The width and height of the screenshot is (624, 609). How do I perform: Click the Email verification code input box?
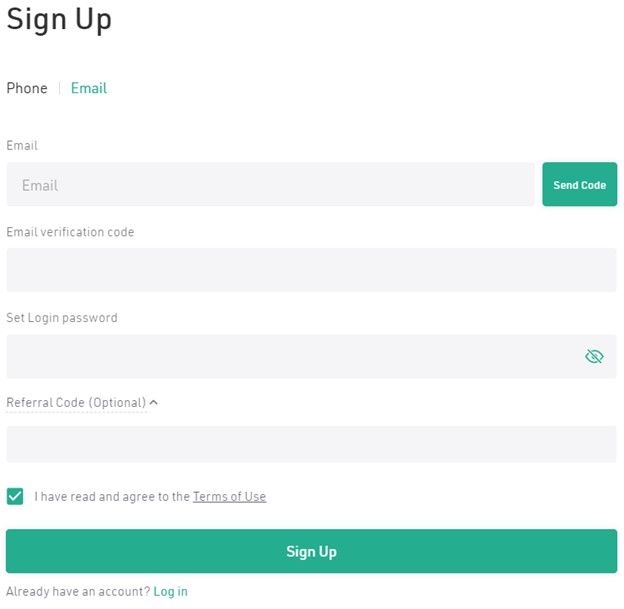pos(311,270)
